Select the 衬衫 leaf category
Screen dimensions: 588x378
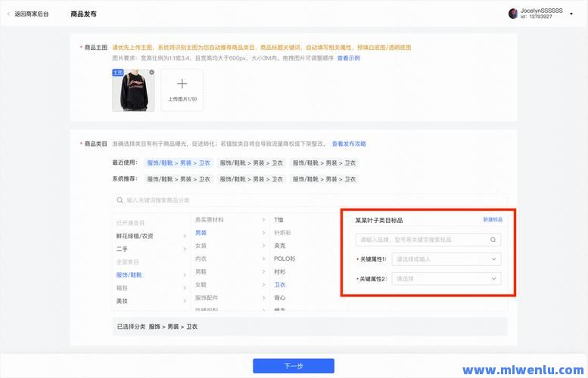tap(280, 271)
